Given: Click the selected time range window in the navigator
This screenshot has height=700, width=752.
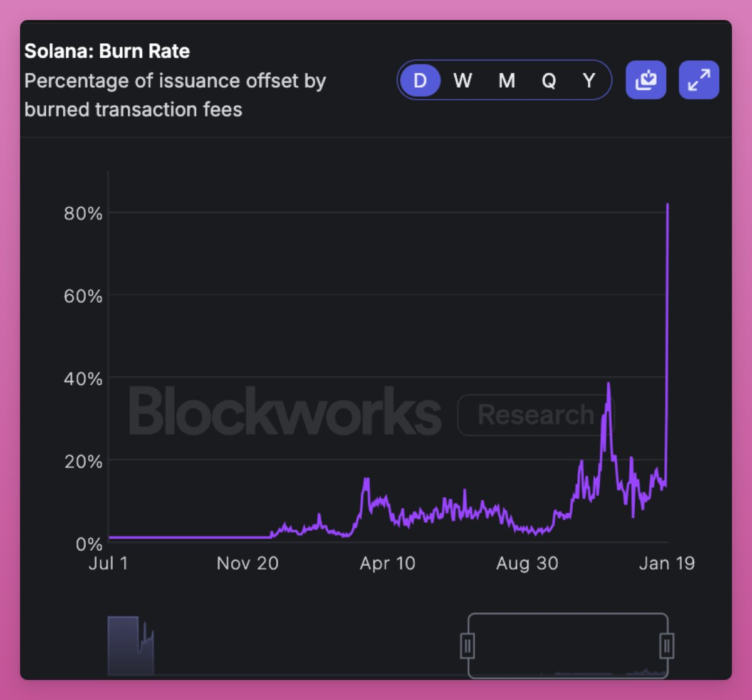Looking at the screenshot, I should click(567, 645).
